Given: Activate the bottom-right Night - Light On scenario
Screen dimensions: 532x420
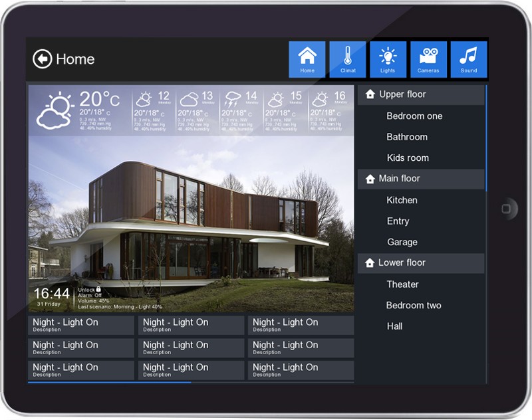Looking at the screenshot, I should 301,370.
